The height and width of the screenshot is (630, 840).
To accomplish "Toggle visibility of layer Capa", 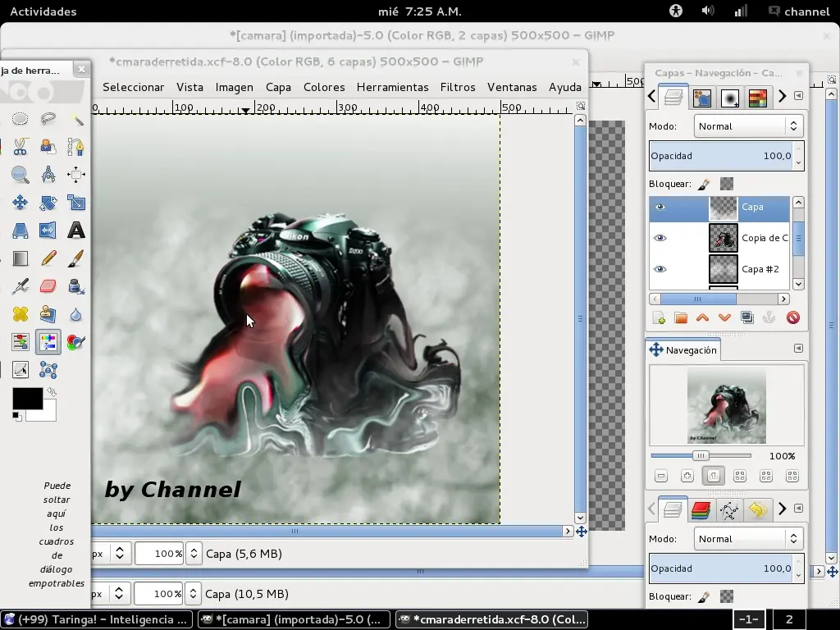I will [660, 207].
